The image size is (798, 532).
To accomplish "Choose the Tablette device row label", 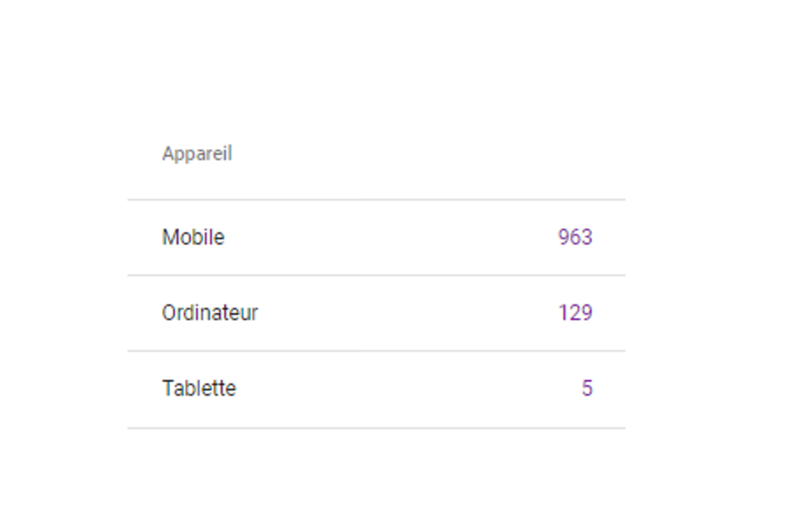I will pyautogui.click(x=199, y=388).
